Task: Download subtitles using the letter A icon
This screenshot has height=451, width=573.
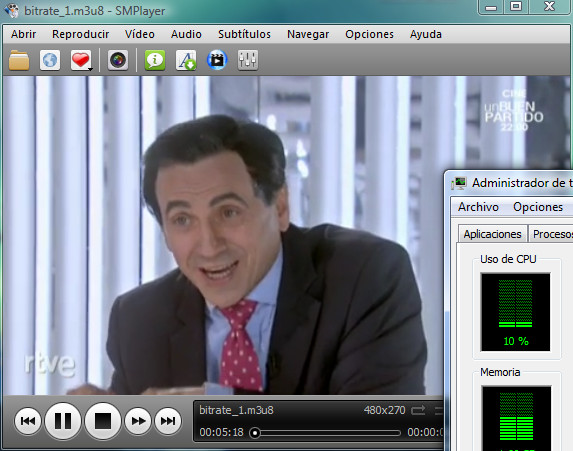Action: (186, 60)
